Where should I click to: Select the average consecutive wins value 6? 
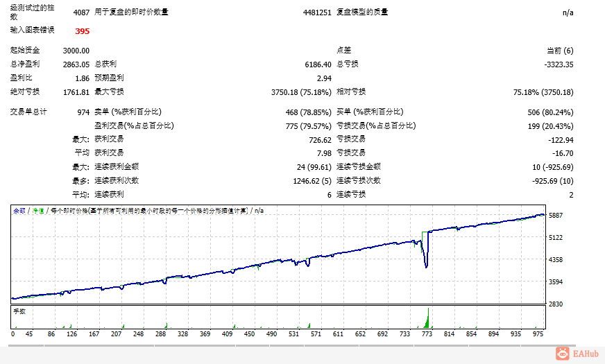329,195
